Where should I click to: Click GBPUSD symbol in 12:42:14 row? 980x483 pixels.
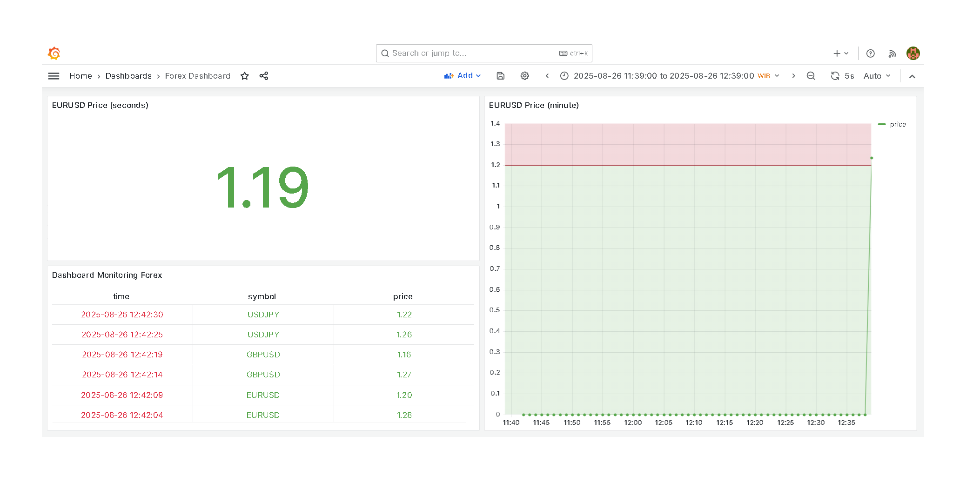point(263,375)
